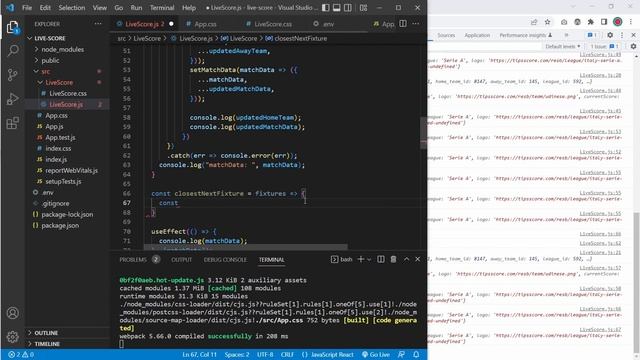Click editor horizontal scrollbar
640x360 pixels.
click(x=246, y=247)
